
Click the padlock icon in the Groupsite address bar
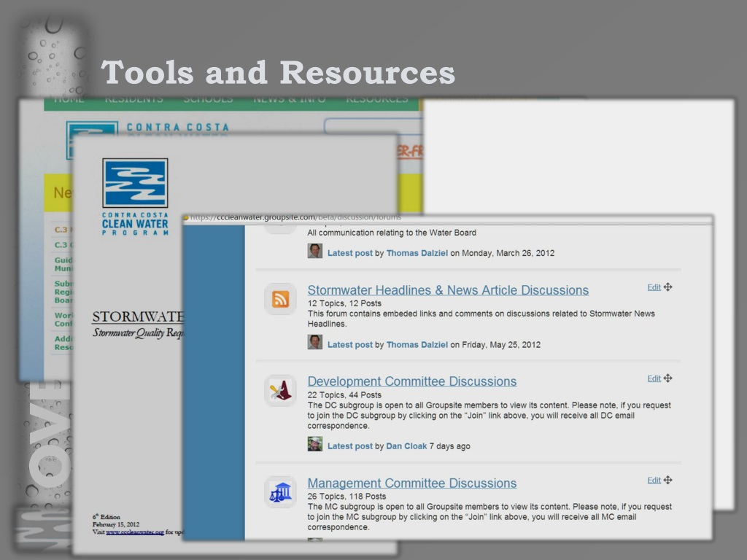coord(186,217)
